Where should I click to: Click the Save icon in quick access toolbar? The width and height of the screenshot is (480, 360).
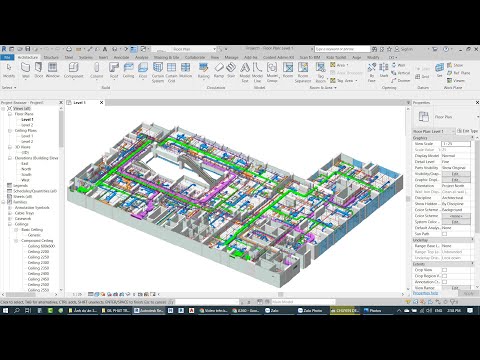[28, 49]
